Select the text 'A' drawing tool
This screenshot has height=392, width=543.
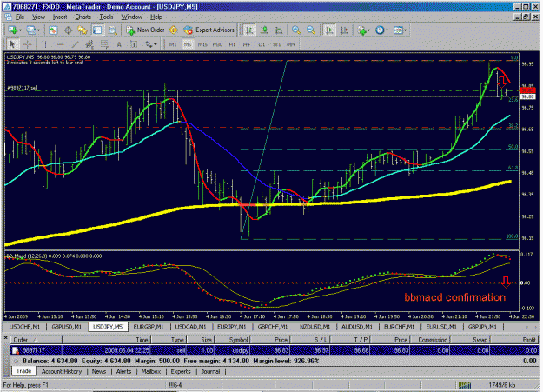(x=119, y=44)
